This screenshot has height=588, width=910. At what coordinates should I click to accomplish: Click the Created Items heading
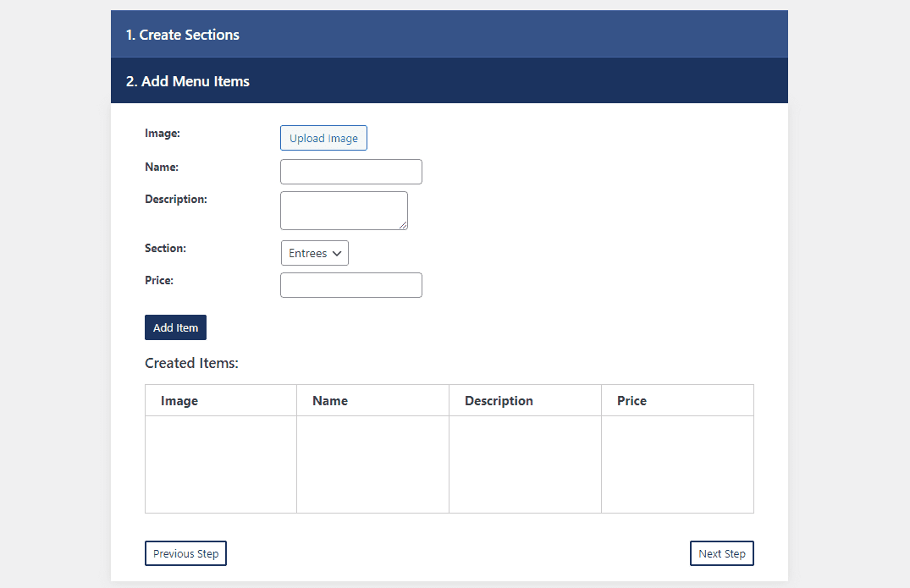191,363
